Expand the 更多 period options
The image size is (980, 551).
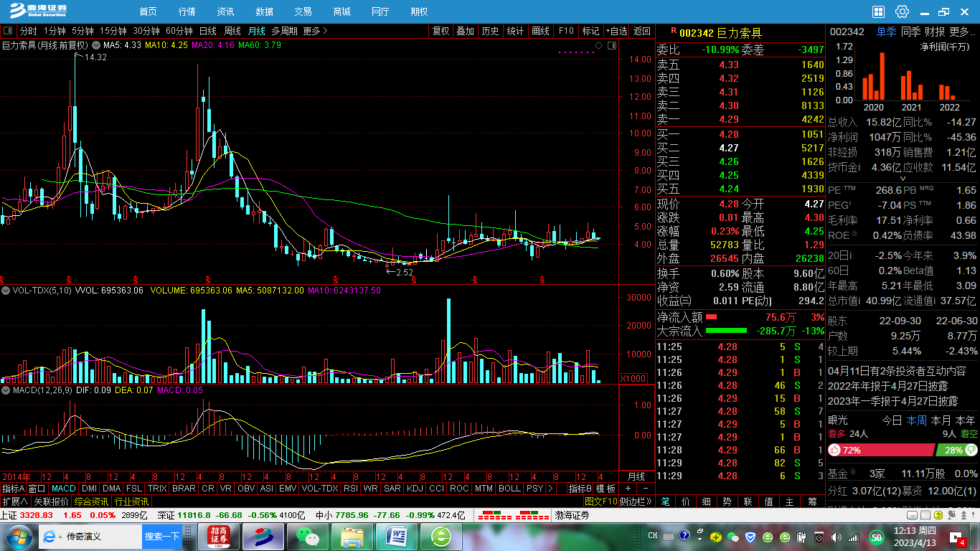315,31
